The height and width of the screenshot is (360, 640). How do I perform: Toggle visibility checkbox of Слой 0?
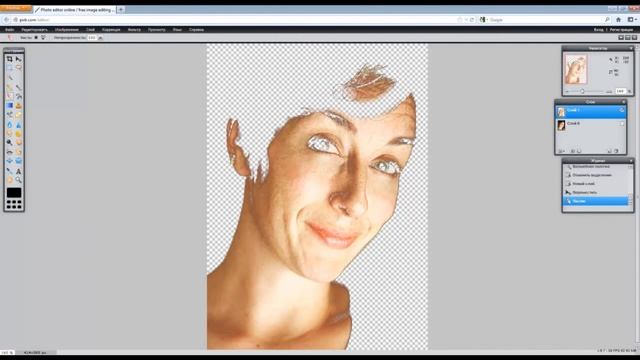click(622, 124)
